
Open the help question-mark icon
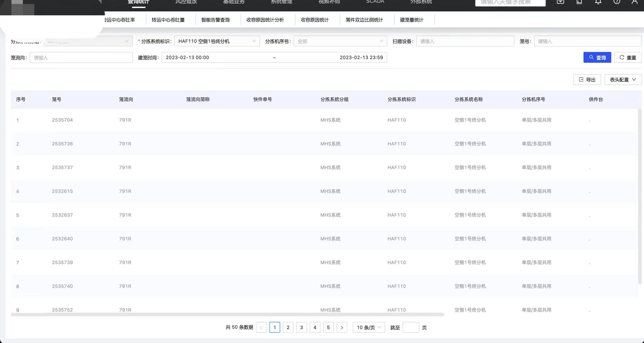(x=617, y=2)
